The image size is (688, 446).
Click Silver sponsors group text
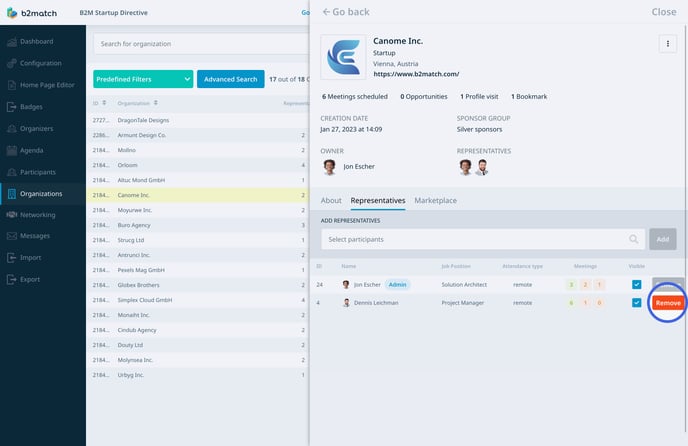479,129
